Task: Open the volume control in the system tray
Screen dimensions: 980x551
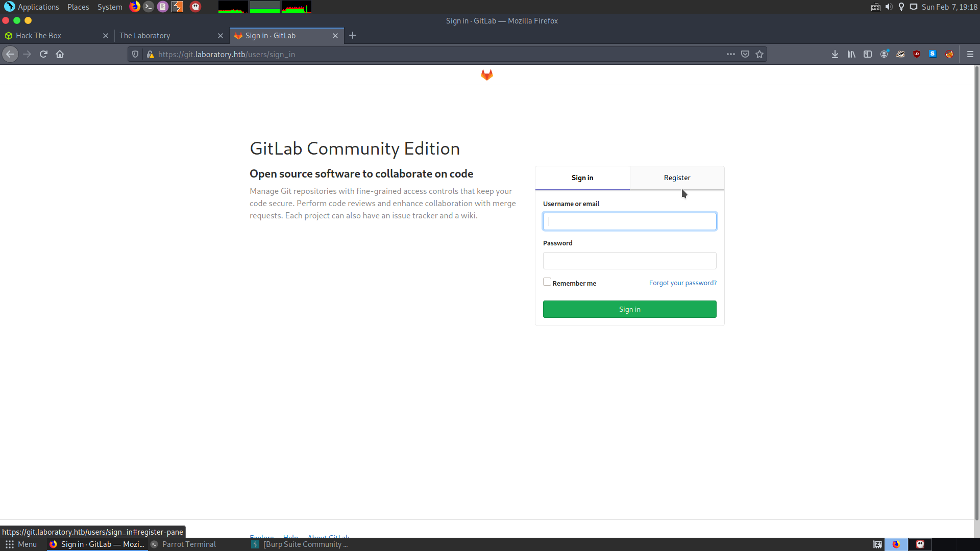Action: point(889,7)
